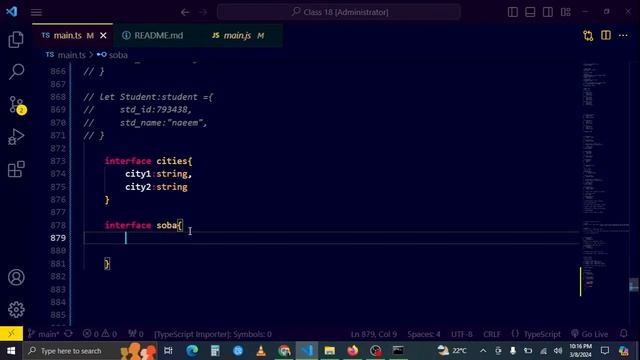Open the hamburger application menu
This screenshot has height=360, width=640.
[x=36, y=12]
